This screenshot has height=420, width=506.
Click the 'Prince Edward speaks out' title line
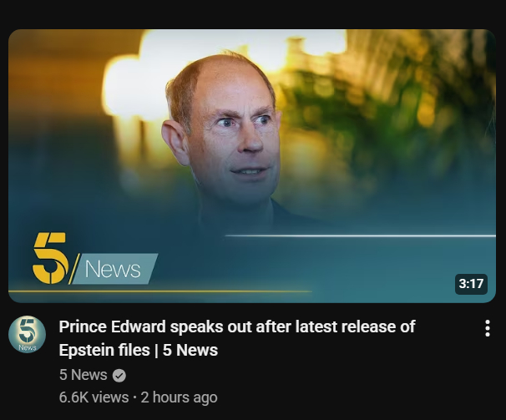pyautogui.click(x=237, y=326)
